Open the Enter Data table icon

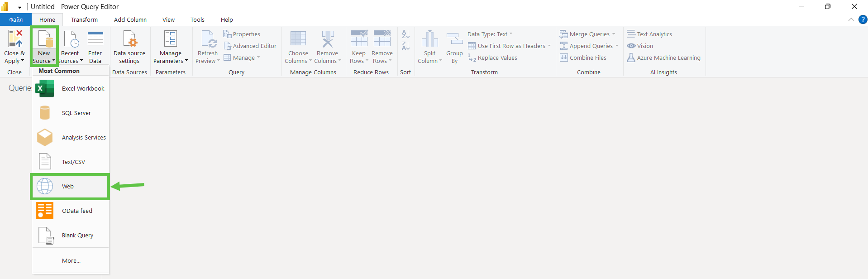(x=95, y=39)
